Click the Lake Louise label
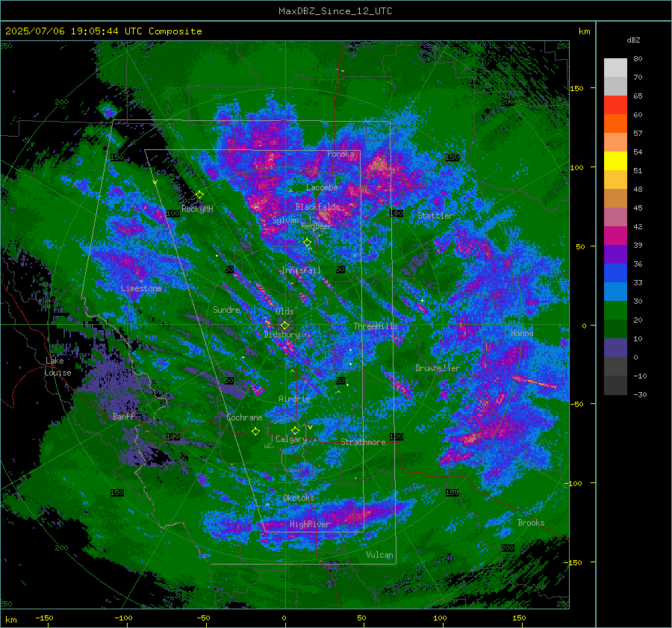This screenshot has width=672, height=628. (x=57, y=367)
